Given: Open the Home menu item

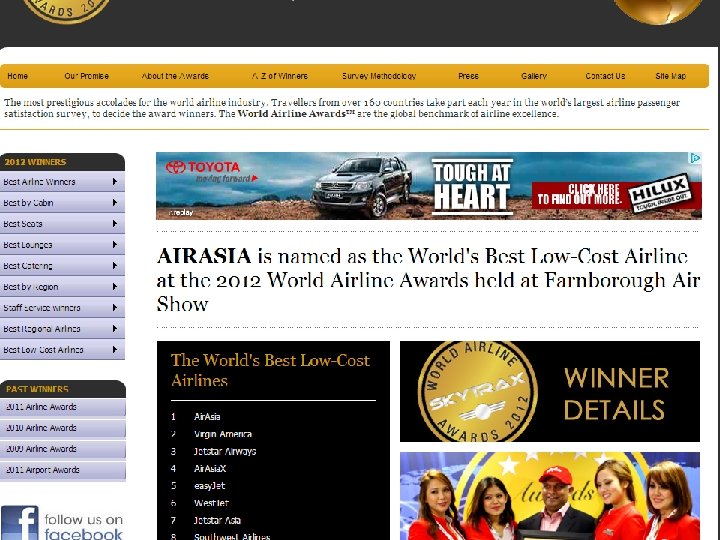Looking at the screenshot, I should (17, 76).
